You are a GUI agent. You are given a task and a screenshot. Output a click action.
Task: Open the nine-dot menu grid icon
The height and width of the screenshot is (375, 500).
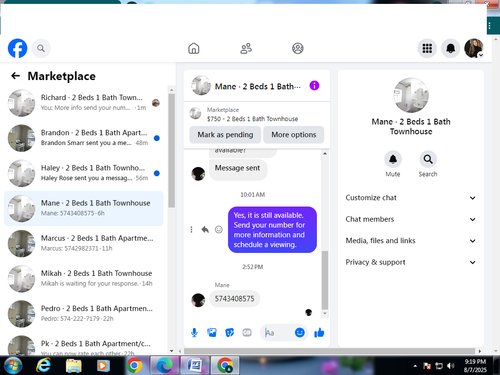427,48
